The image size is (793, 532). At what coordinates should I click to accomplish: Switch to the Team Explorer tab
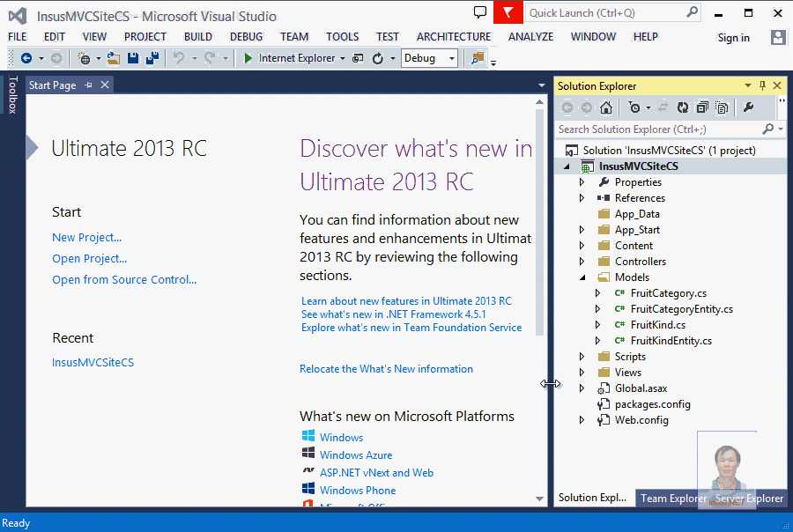[x=672, y=499]
